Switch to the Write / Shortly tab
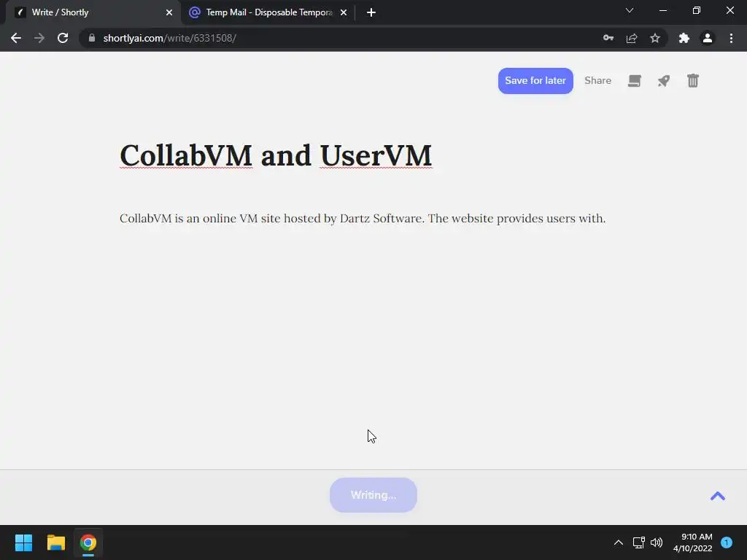 pyautogui.click(x=93, y=12)
